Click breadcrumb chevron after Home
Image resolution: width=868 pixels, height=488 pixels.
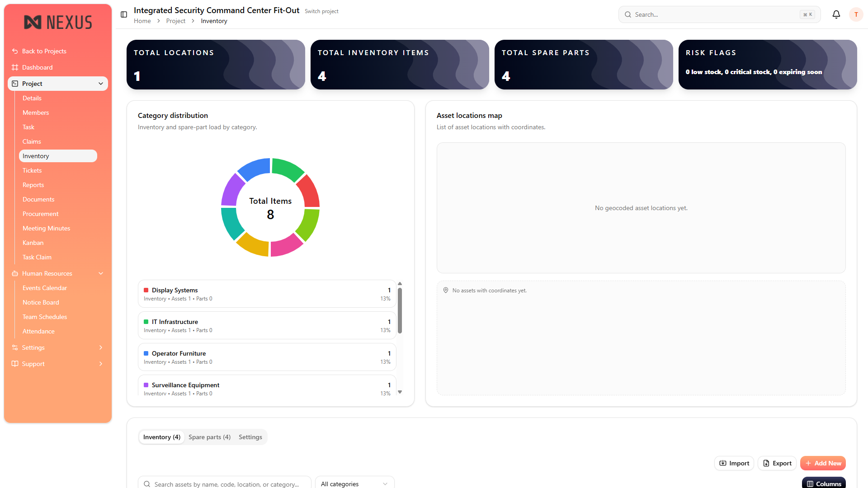[159, 21]
